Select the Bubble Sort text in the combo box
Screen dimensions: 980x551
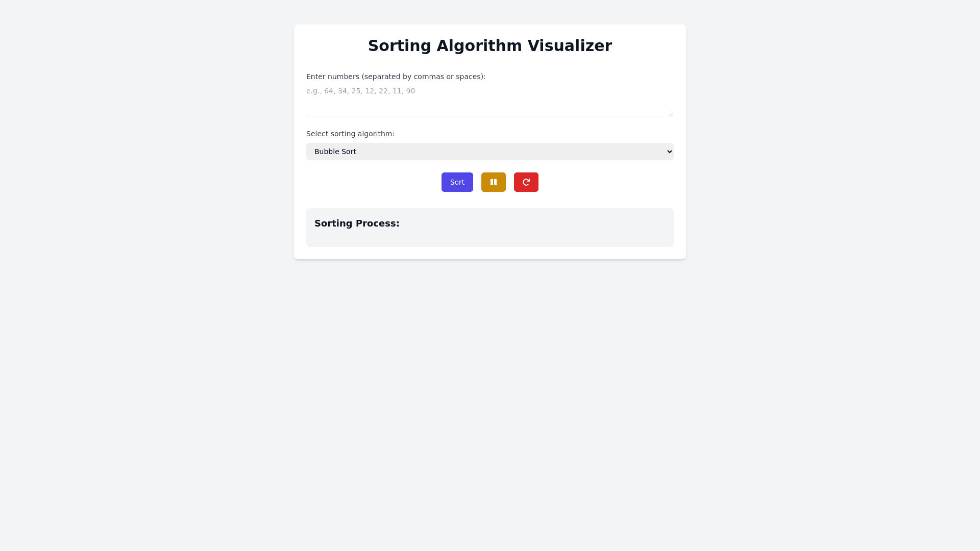click(x=335, y=152)
